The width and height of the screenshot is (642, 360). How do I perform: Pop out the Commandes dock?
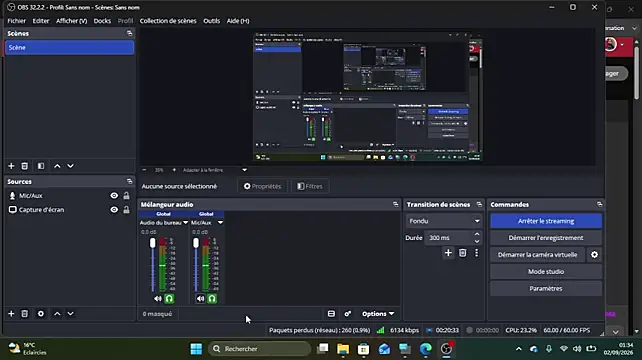click(x=599, y=204)
